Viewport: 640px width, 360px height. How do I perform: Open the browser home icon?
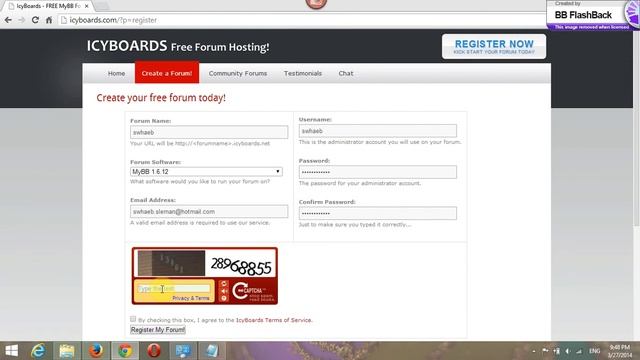tap(49, 20)
